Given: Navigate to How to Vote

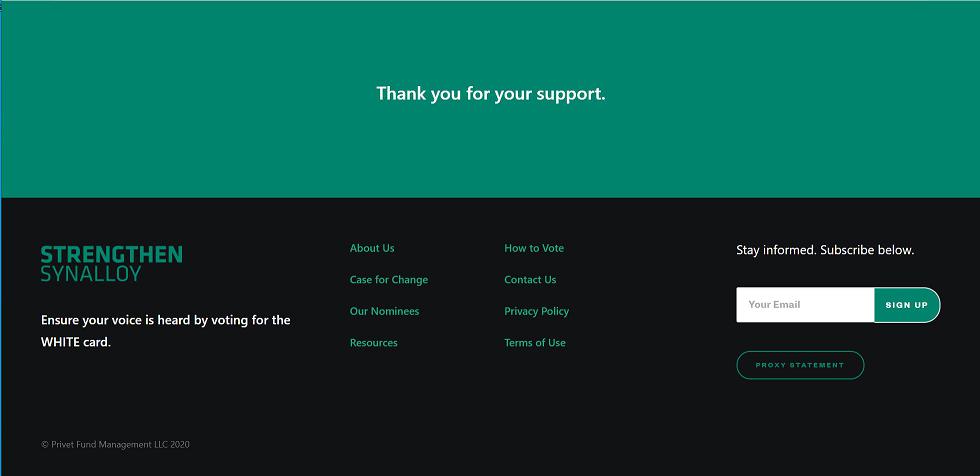Looking at the screenshot, I should click(533, 248).
